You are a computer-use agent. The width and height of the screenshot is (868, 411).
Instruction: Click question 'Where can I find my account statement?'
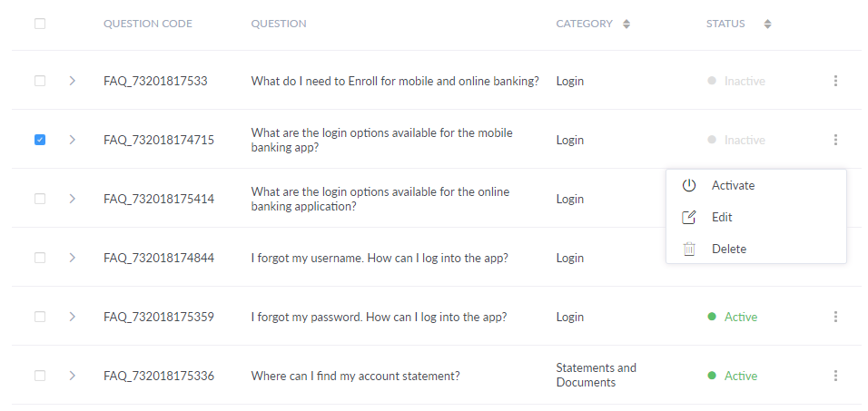pos(355,376)
